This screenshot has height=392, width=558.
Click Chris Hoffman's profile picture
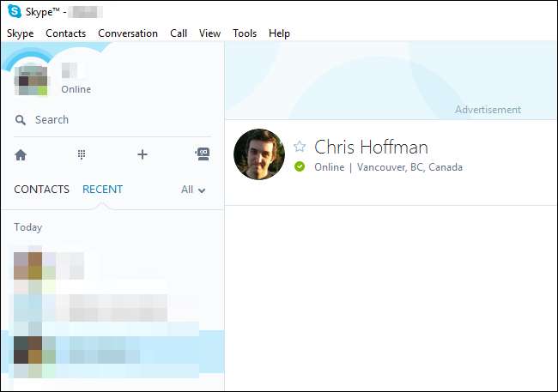[x=259, y=155]
